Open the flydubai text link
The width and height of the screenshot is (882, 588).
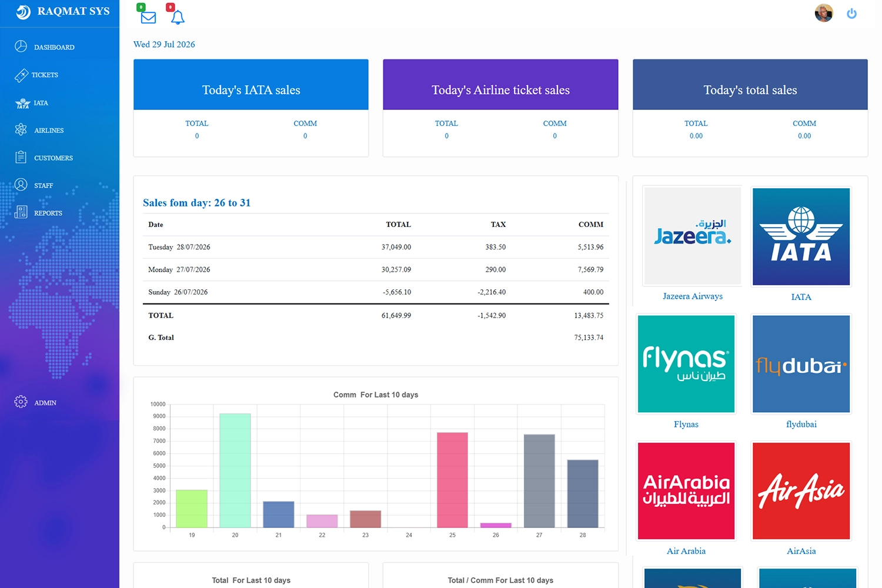(801, 424)
